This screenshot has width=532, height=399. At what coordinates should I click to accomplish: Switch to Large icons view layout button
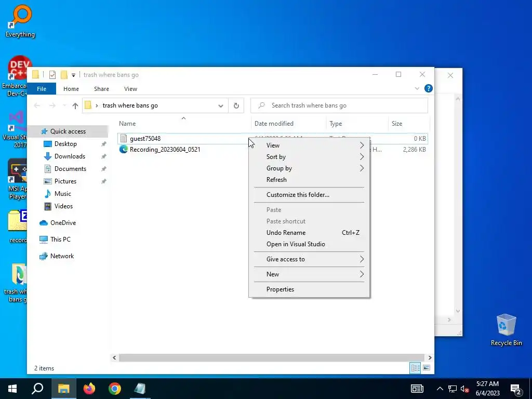pos(427,368)
